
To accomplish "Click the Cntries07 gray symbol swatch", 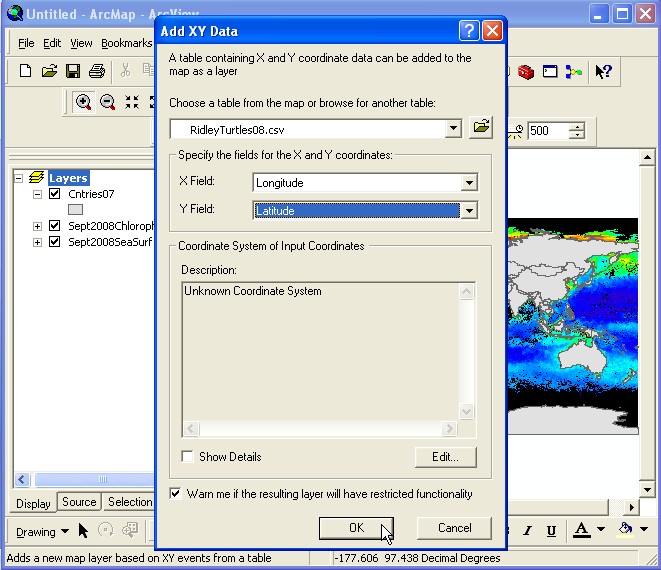I will [75, 210].
